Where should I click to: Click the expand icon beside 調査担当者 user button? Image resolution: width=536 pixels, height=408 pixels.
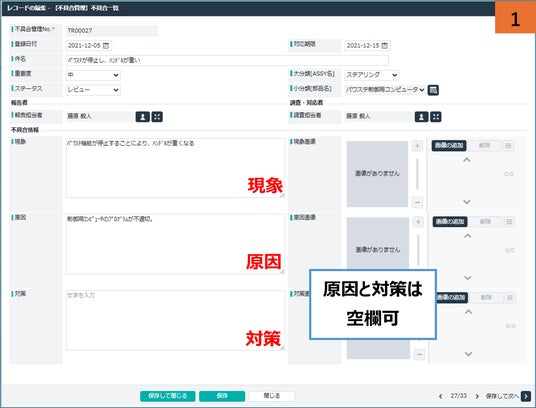point(436,117)
